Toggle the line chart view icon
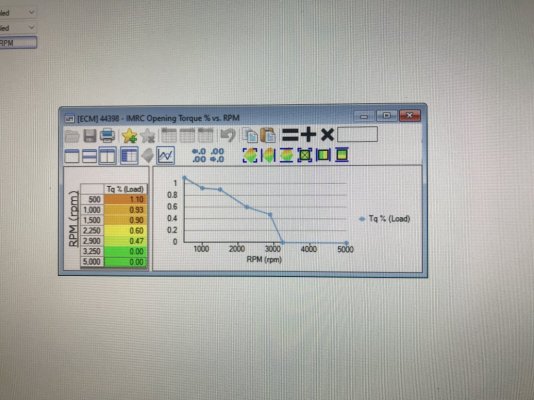Screen dimensions: 534x400 click(x=166, y=156)
